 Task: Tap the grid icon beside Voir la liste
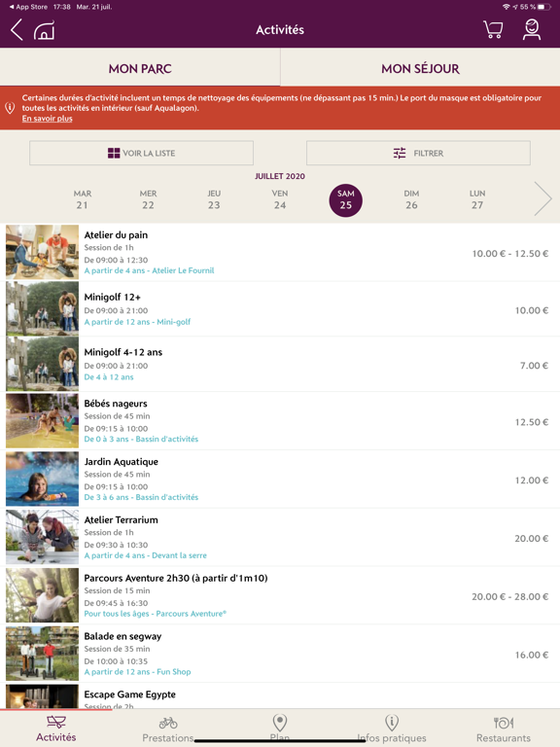(x=114, y=153)
